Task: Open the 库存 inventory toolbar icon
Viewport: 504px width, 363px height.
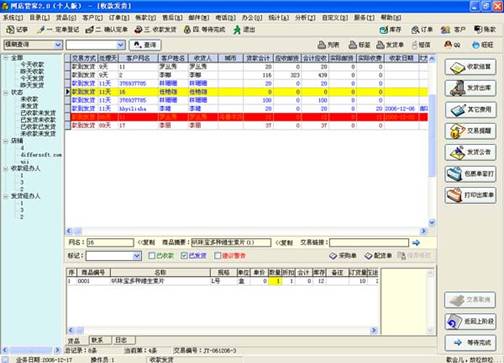Action: pyautogui.click(x=390, y=30)
